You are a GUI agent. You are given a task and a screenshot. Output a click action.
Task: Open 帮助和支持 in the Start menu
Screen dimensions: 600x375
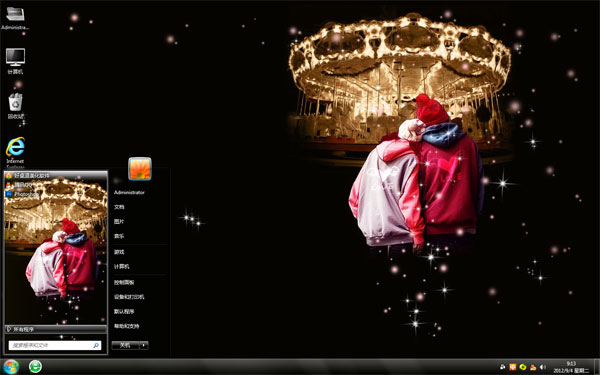pyautogui.click(x=126, y=326)
